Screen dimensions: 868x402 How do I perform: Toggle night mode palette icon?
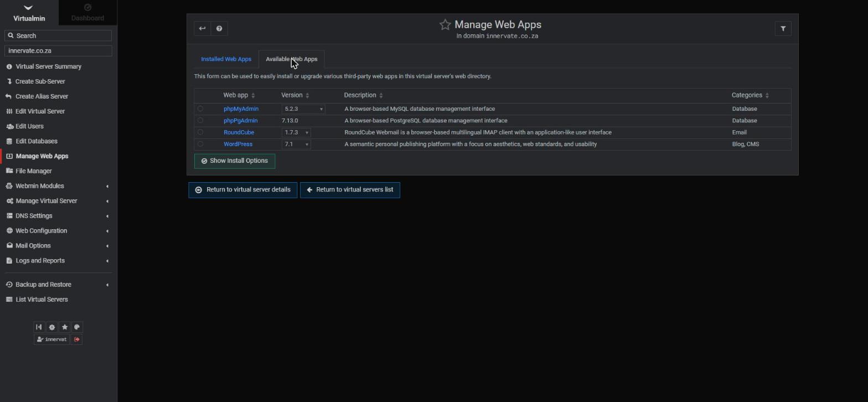77,327
